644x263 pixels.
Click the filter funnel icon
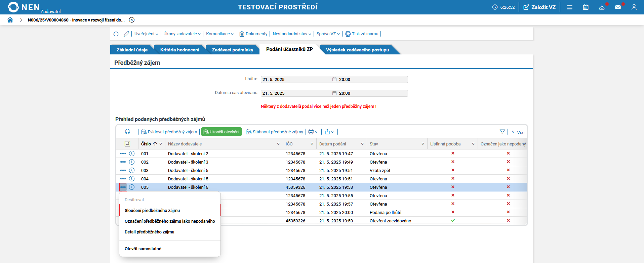pos(502,132)
